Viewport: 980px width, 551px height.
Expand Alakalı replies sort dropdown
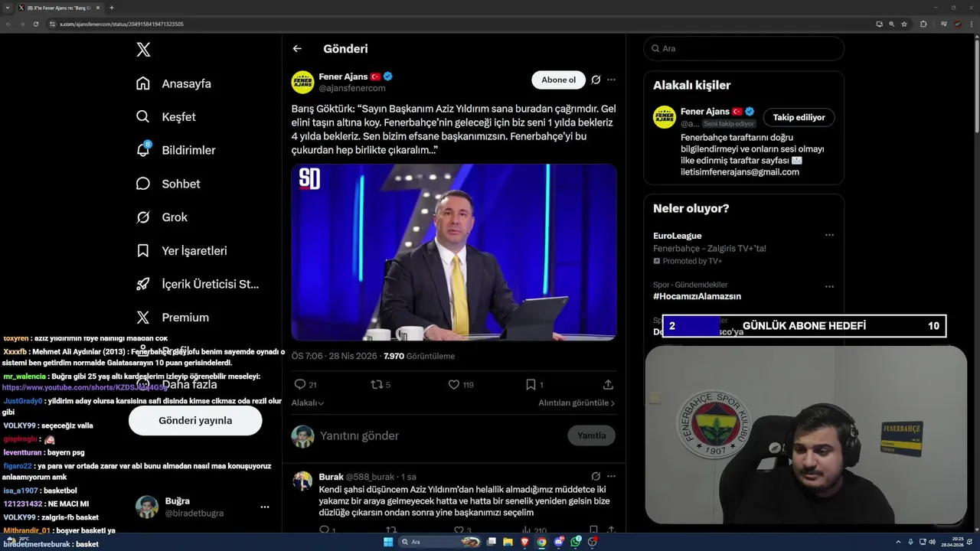point(308,403)
